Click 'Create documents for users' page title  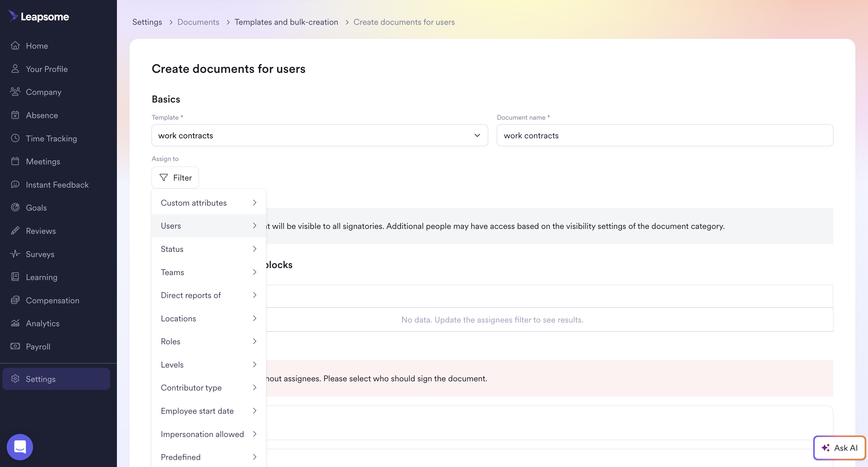coord(228,69)
